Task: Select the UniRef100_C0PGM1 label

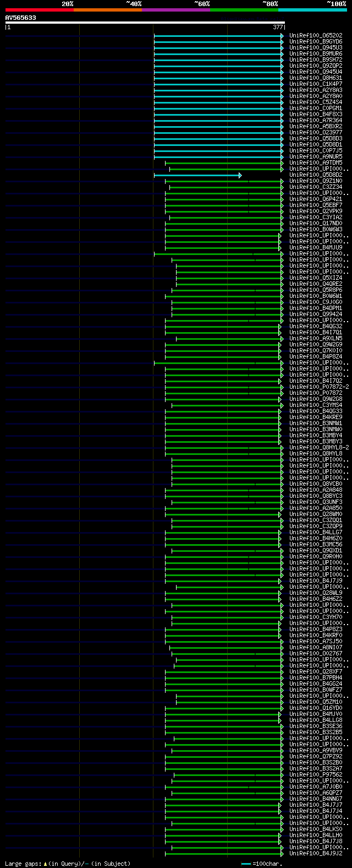Action: coord(316,109)
